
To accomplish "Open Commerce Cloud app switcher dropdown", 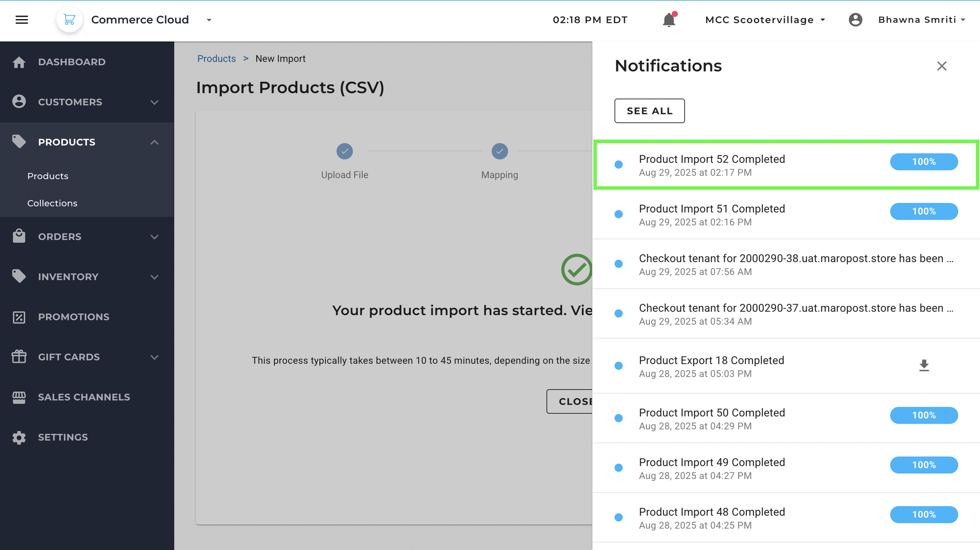I will 209,20.
